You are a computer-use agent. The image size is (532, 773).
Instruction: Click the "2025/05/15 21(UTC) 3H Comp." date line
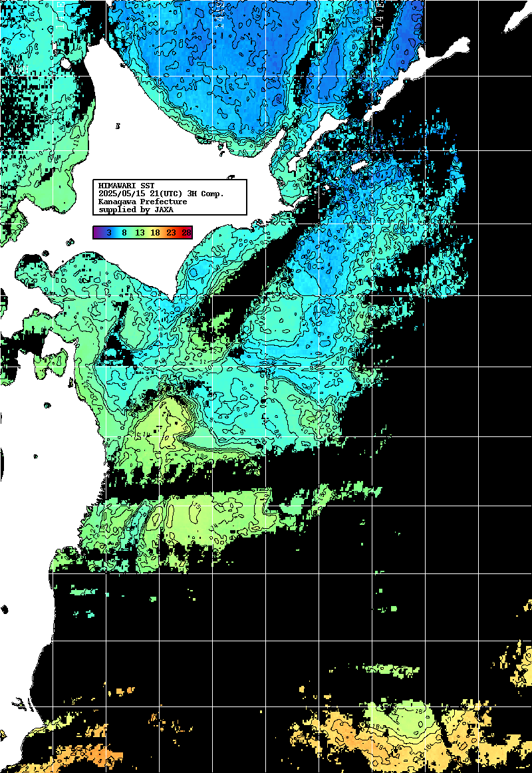click(x=161, y=194)
